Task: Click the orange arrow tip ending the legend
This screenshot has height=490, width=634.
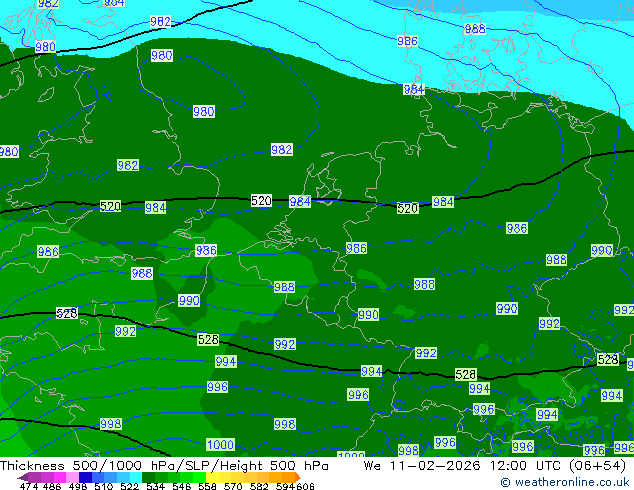Action: click(x=298, y=477)
